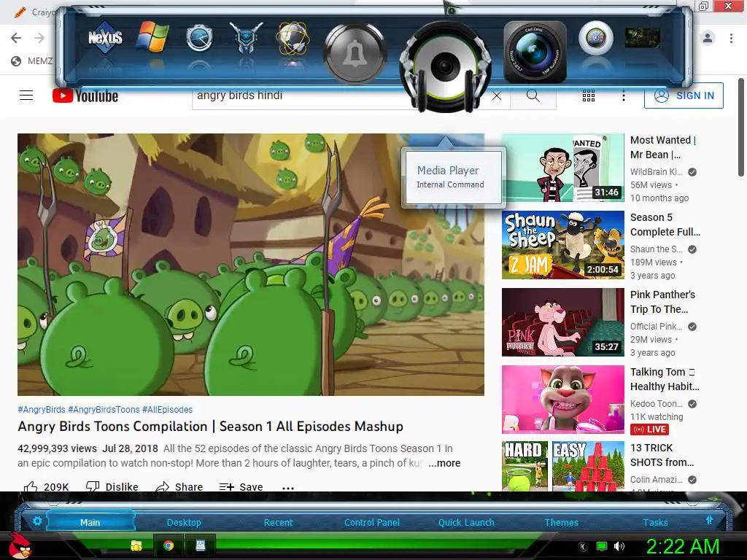The height and width of the screenshot is (560, 747).
Task: Expand description with ...more
Action: coord(444,463)
